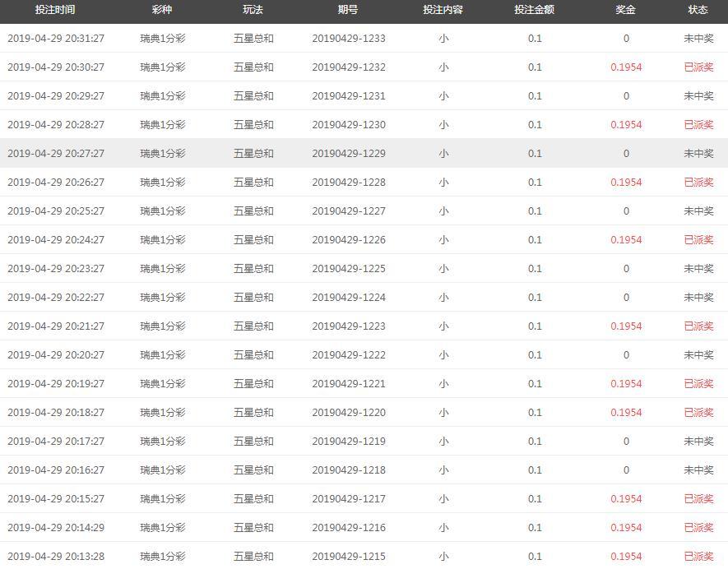Click 0.1954 prize for issue 20190429-1223

point(626,326)
